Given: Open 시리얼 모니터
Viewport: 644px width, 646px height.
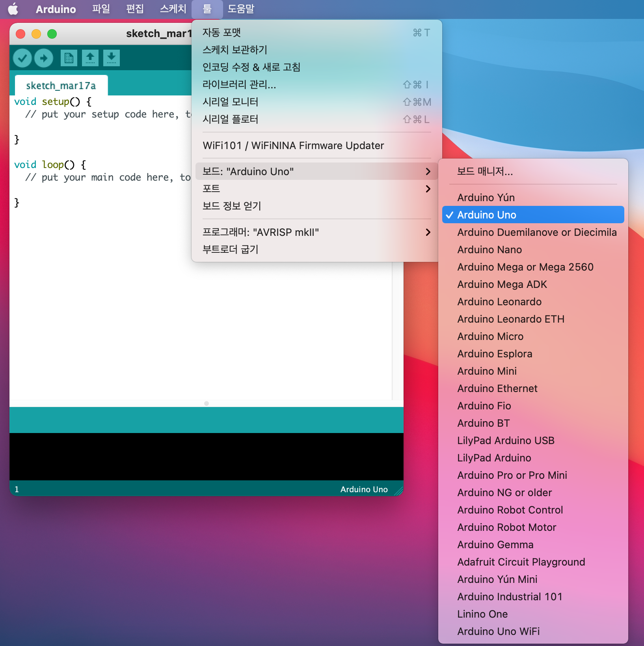Looking at the screenshot, I should 316,102.
